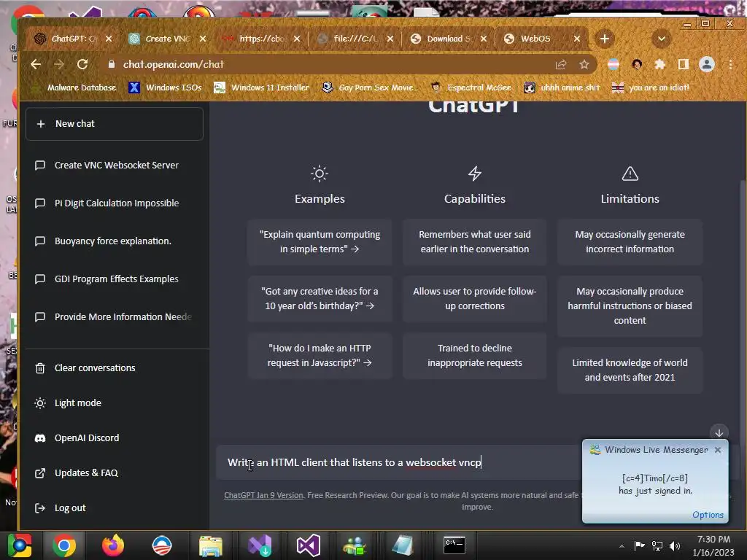Open the Chrome profile avatar
This screenshot has height=560, width=747.
point(706,64)
